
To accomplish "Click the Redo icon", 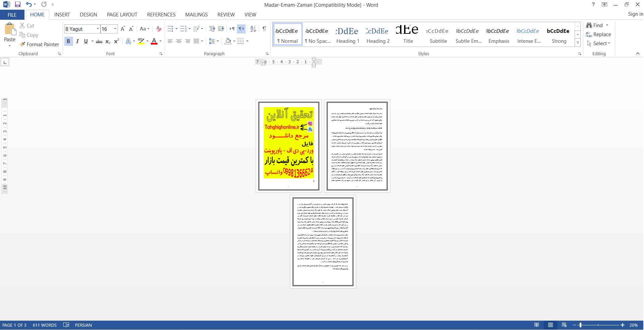I will 44,5.
